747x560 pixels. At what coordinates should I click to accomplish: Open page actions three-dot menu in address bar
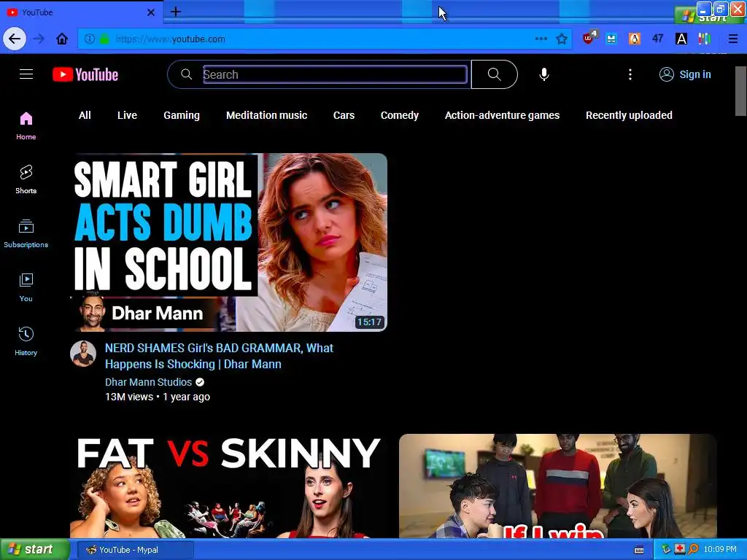point(541,39)
